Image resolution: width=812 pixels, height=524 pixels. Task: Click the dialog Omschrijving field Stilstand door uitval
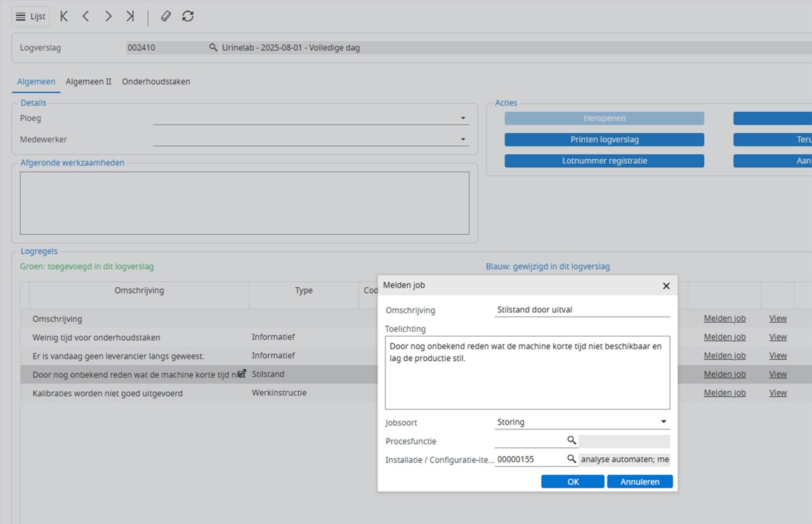point(582,310)
